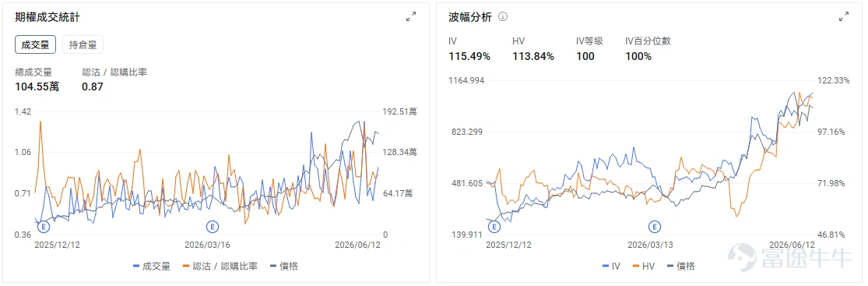Click the first E marker in volatility chart

pyautogui.click(x=494, y=226)
